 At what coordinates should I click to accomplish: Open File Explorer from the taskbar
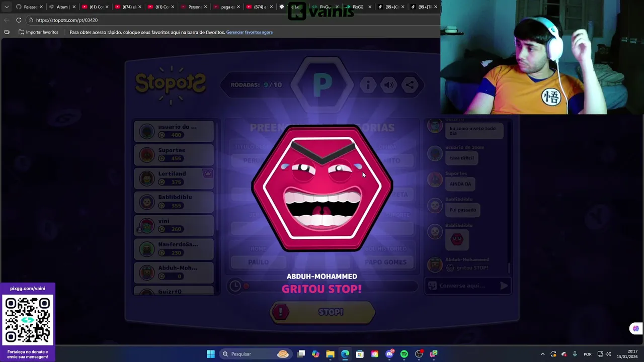pyautogui.click(x=330, y=354)
